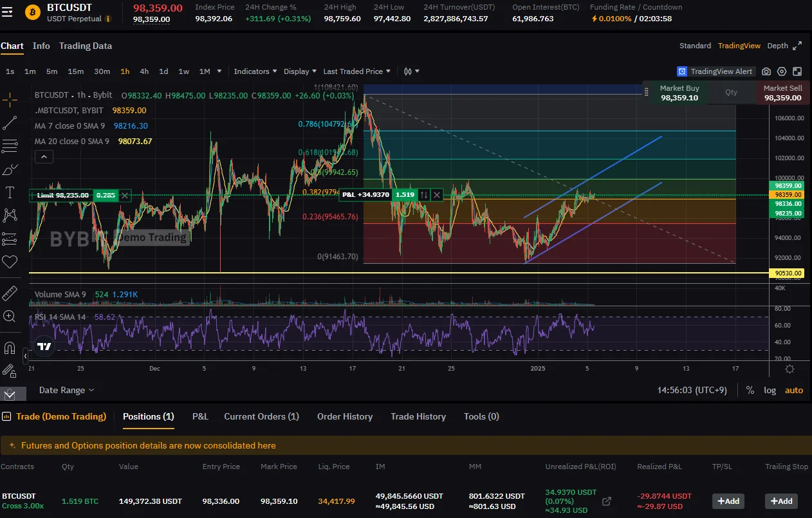This screenshot has height=518, width=812.
Task: Select the text annotation tool
Action: click(x=10, y=192)
